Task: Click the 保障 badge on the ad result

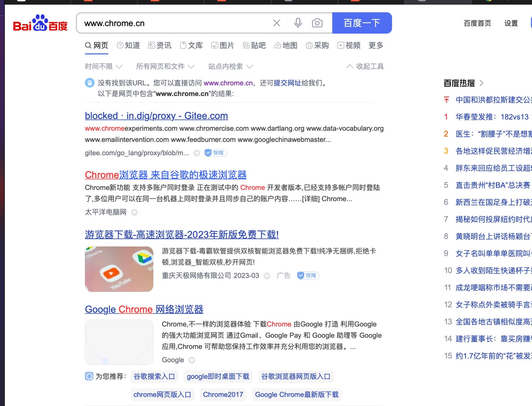Action: point(308,276)
